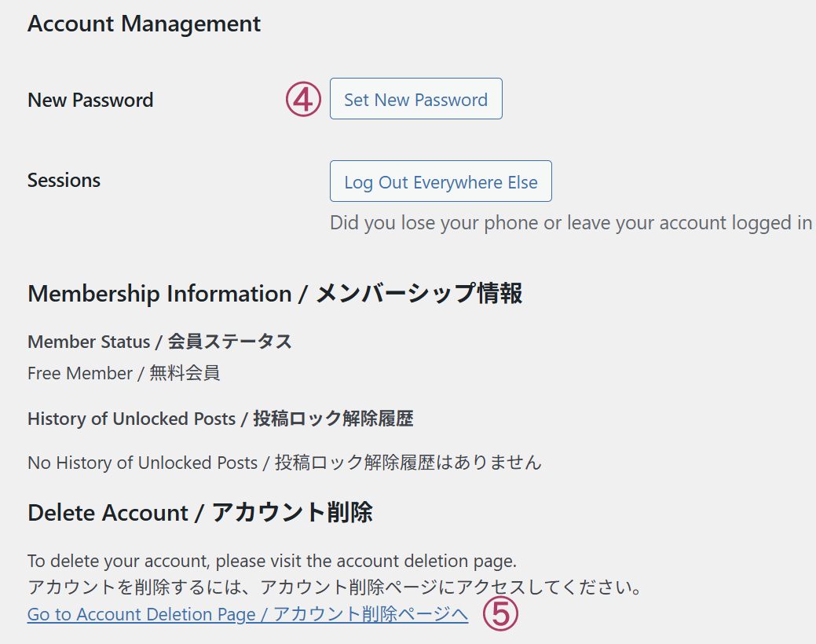Image resolution: width=816 pixels, height=644 pixels.
Task: Click the lost phone session warning text
Action: coord(570,222)
